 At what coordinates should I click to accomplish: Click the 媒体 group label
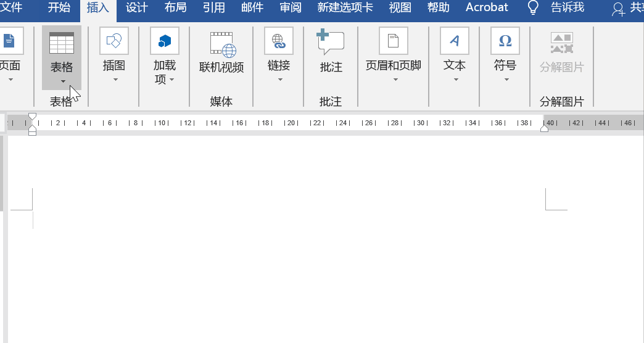[221, 101]
